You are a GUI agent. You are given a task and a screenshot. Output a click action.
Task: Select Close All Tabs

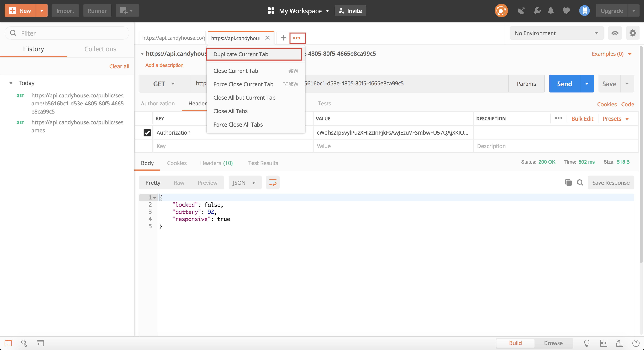click(256, 111)
